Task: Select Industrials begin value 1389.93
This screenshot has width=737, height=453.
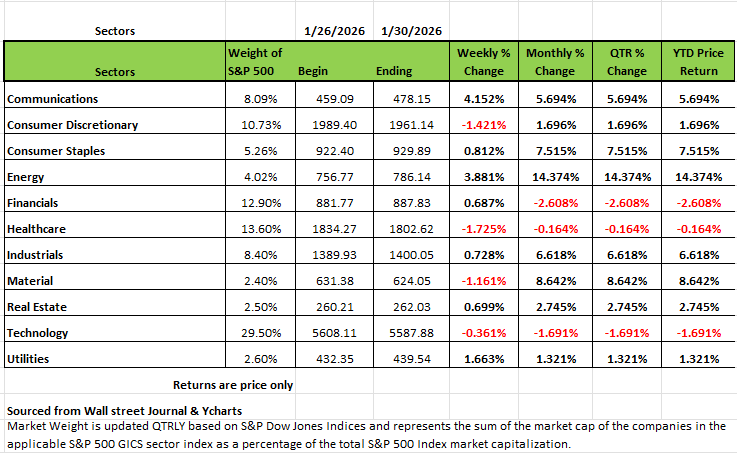Action: [x=335, y=254]
